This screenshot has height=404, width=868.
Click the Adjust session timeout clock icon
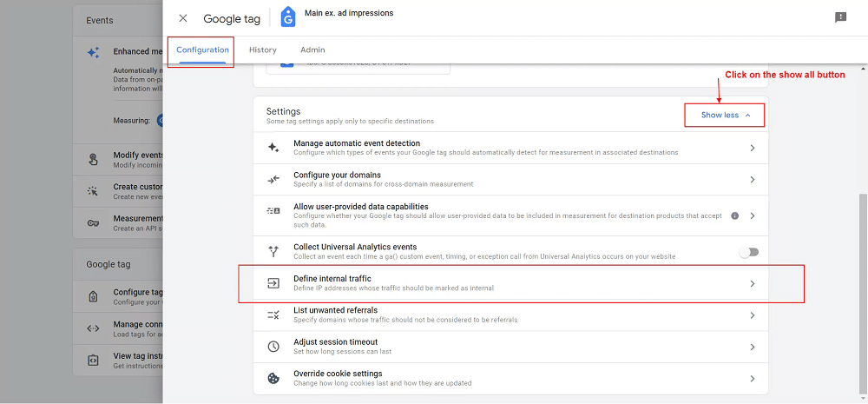tap(273, 347)
